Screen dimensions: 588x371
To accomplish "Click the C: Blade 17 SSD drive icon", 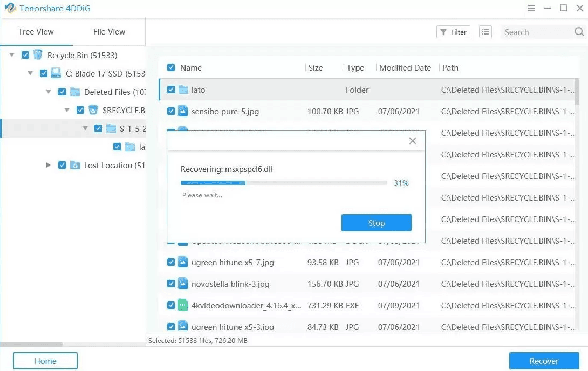I will coord(56,73).
